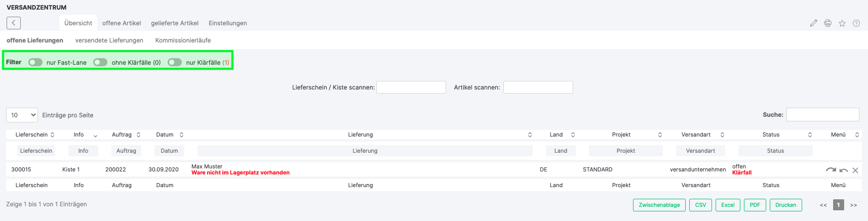Click the back arrow button
This screenshot has height=221, width=868.
pos(14,23)
